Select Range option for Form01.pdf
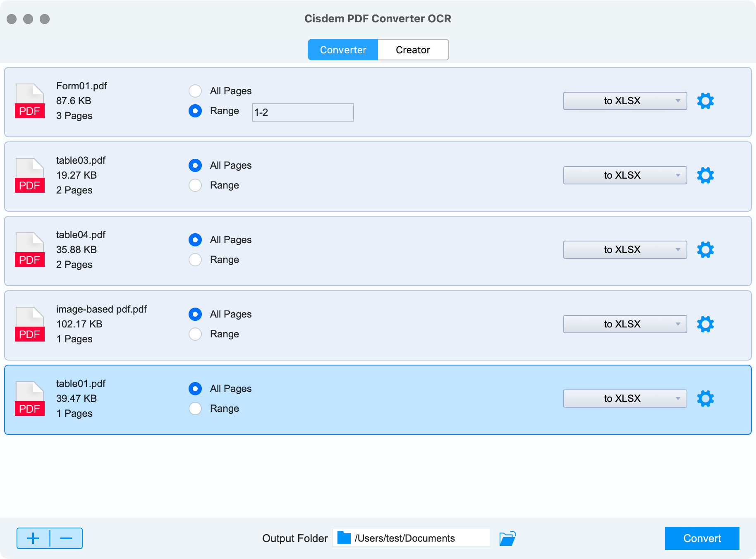Image resolution: width=756 pixels, height=559 pixels. (x=195, y=111)
